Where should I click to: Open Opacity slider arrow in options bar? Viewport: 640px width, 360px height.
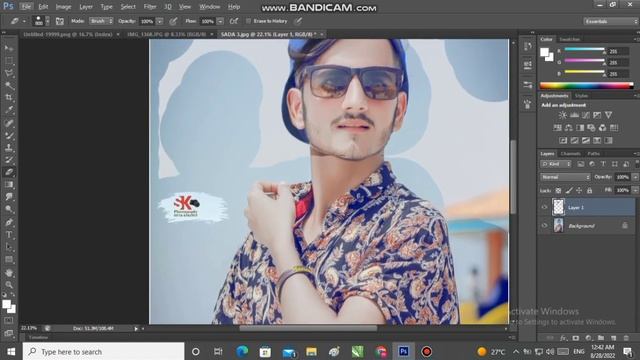(160, 21)
